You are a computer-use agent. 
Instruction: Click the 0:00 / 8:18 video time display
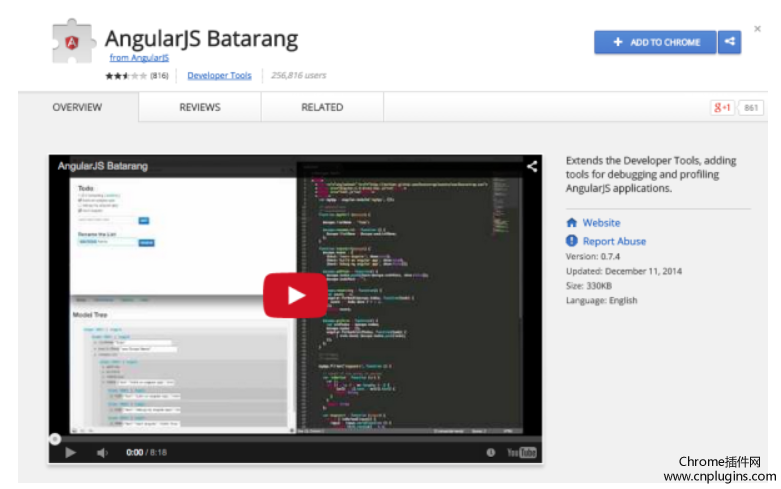[x=146, y=452]
